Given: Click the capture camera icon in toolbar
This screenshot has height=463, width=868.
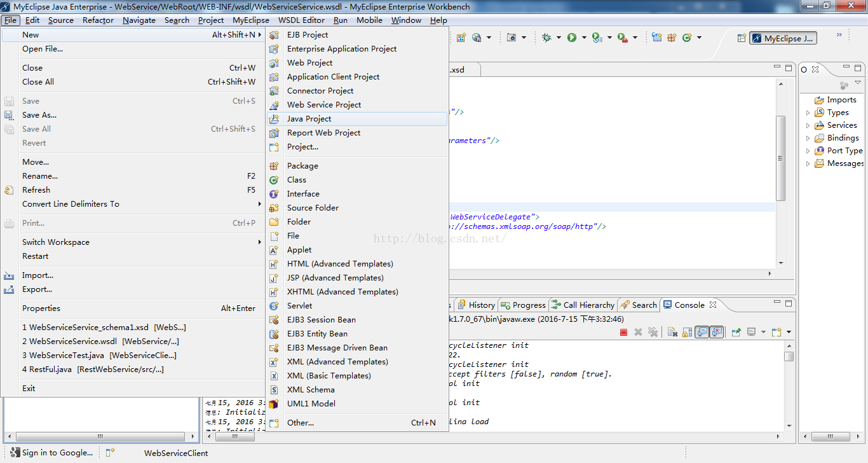Looking at the screenshot, I should point(512,38).
